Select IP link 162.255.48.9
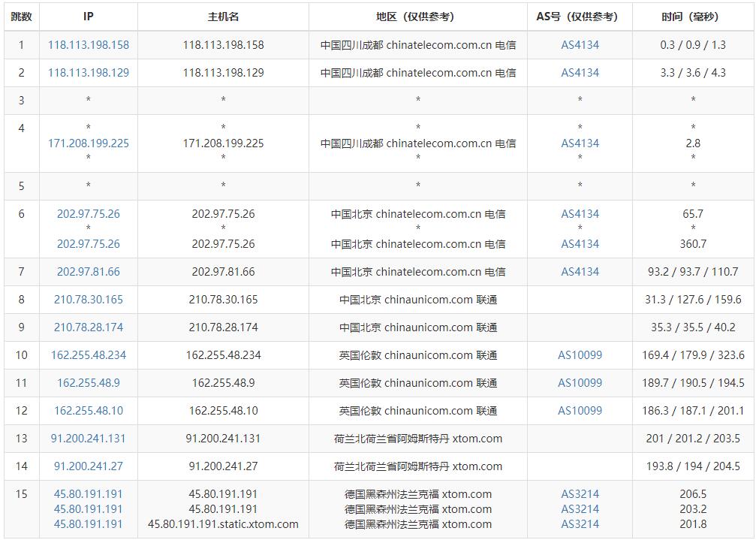 [89, 383]
